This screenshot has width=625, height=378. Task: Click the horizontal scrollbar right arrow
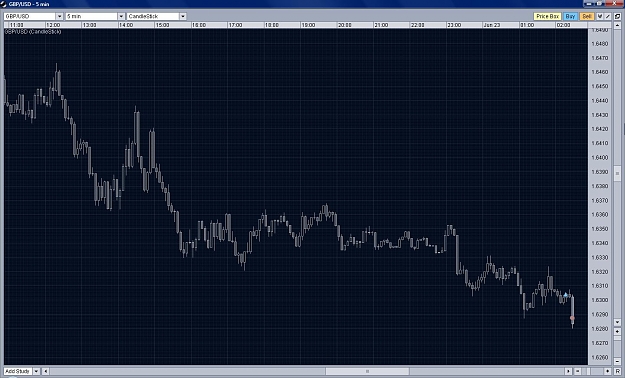[568, 371]
